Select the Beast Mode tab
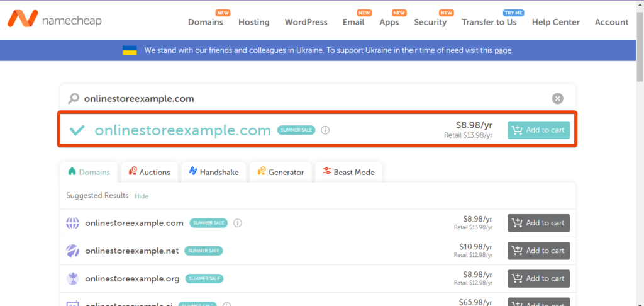Screen dimensions: 644x306 [348, 172]
